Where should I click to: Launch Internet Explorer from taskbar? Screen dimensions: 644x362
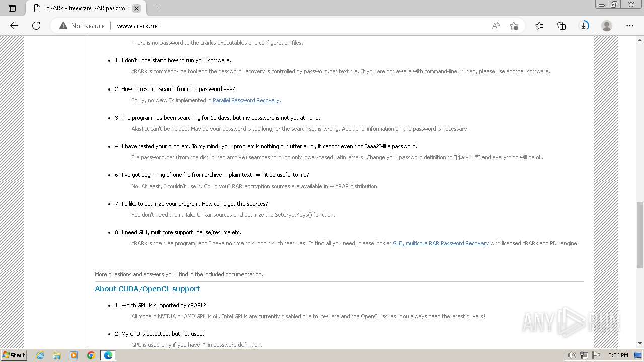click(x=40, y=355)
